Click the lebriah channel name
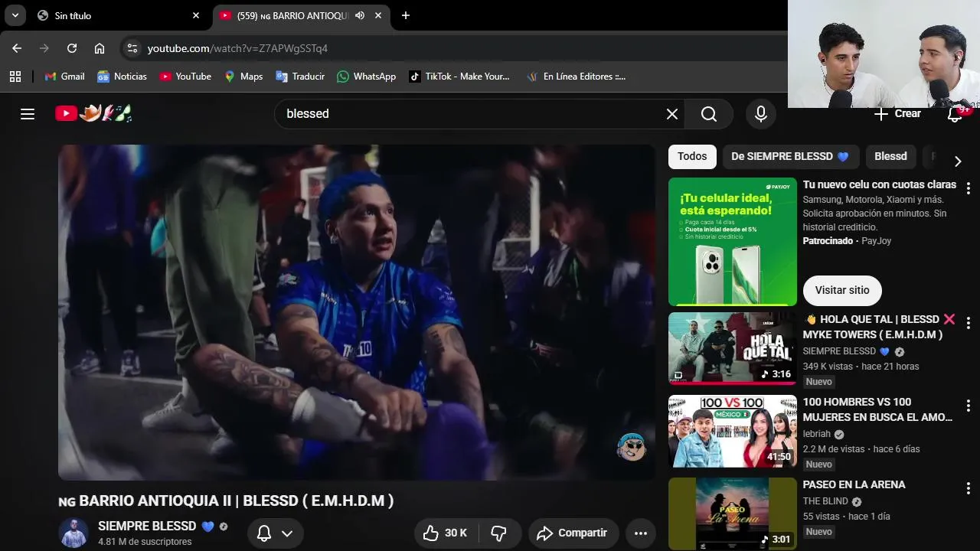This screenshot has width=980, height=551. coord(816,434)
